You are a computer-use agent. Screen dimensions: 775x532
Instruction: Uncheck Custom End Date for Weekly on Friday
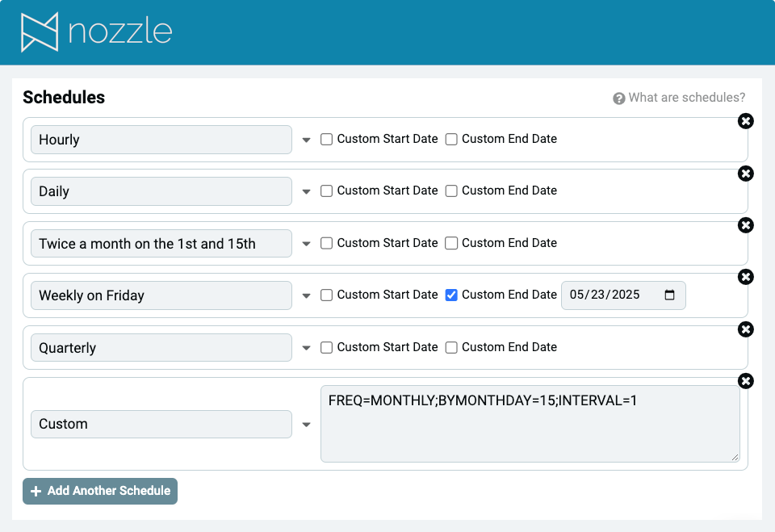tap(451, 295)
